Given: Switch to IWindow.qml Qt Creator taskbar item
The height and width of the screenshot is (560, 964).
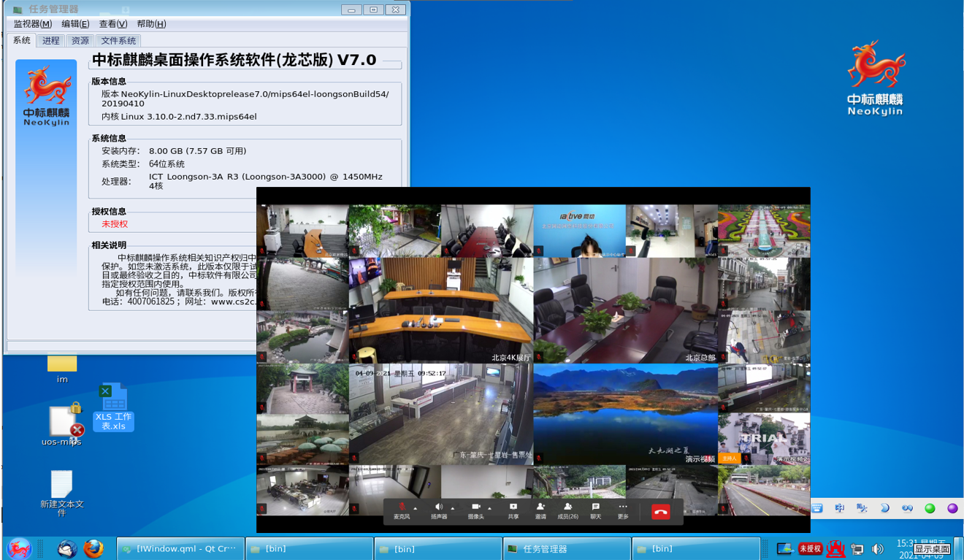Looking at the screenshot, I should click(179, 549).
